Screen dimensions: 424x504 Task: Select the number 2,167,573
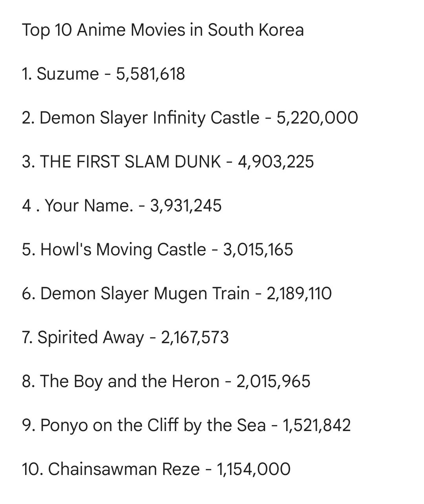click(x=195, y=338)
